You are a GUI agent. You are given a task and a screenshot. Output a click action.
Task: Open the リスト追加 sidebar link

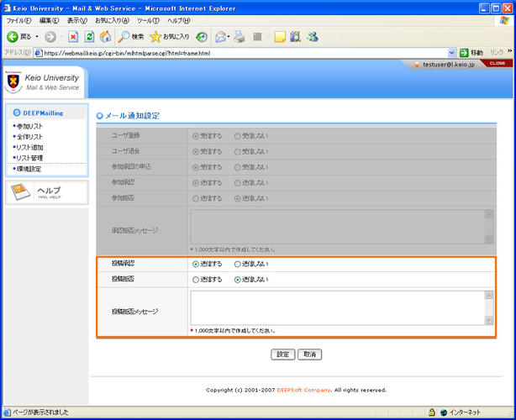tap(29, 147)
